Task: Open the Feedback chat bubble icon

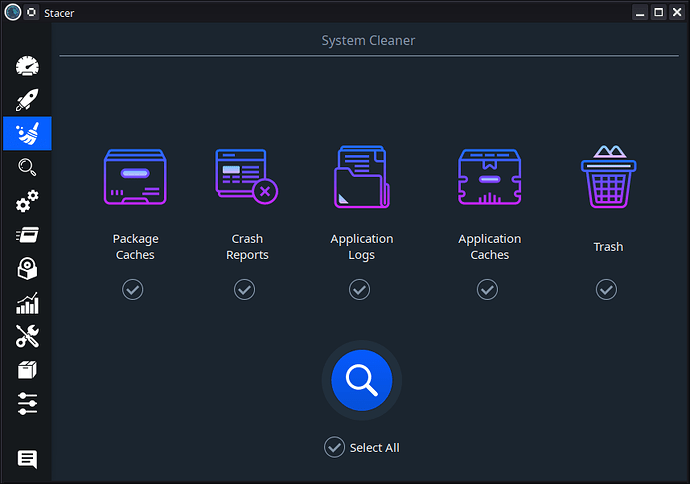Action: (27, 459)
